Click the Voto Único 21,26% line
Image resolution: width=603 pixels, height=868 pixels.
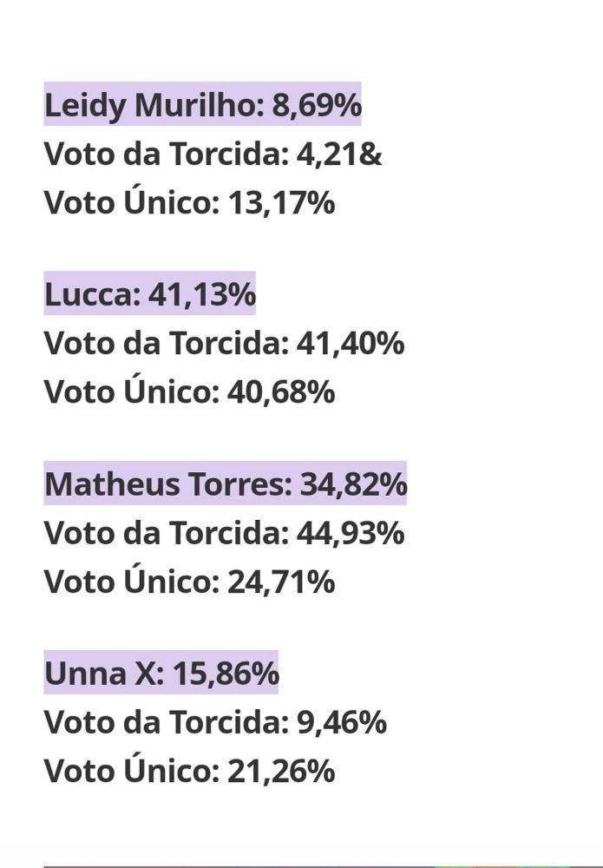coord(189,771)
